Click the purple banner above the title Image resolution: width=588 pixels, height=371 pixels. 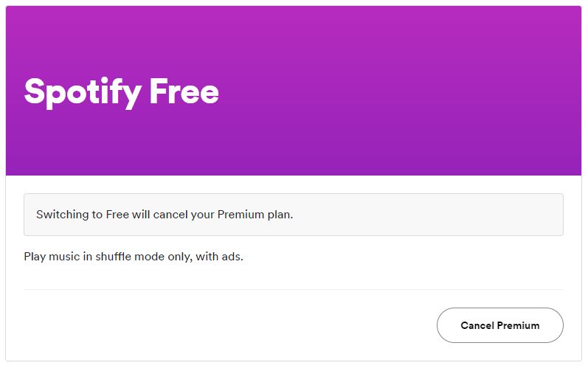tap(294, 37)
